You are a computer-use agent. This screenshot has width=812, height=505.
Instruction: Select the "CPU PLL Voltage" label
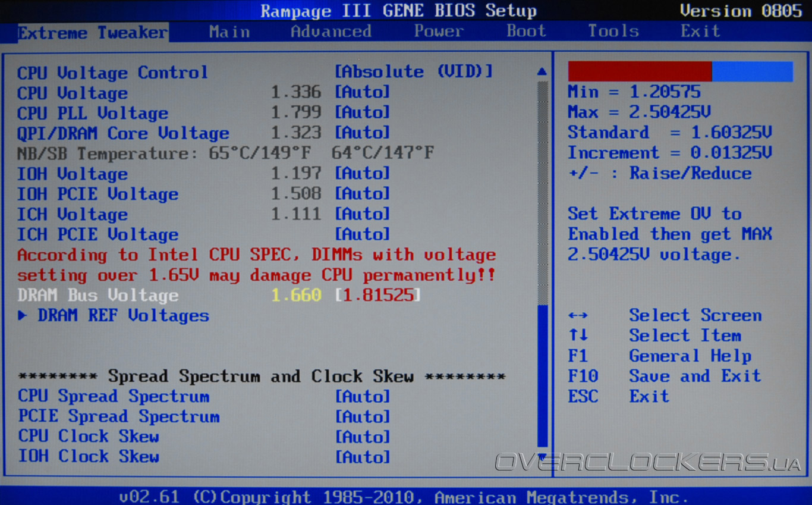point(93,113)
